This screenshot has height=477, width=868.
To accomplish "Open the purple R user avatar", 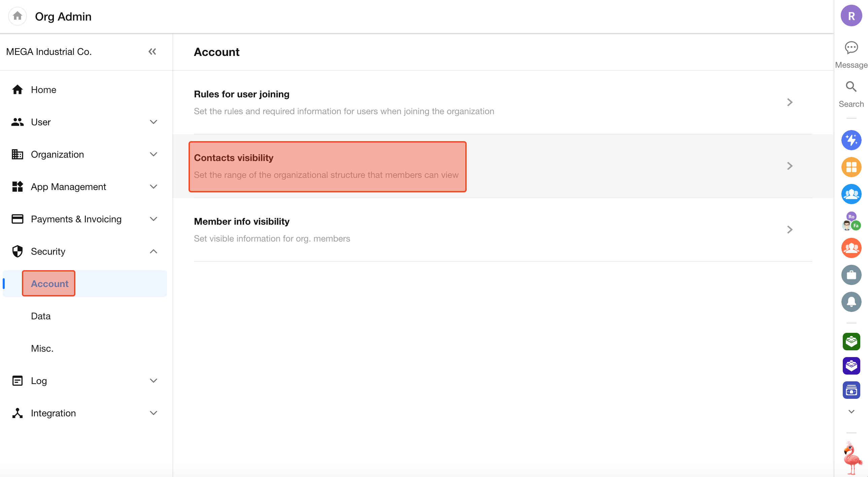I will 851,16.
